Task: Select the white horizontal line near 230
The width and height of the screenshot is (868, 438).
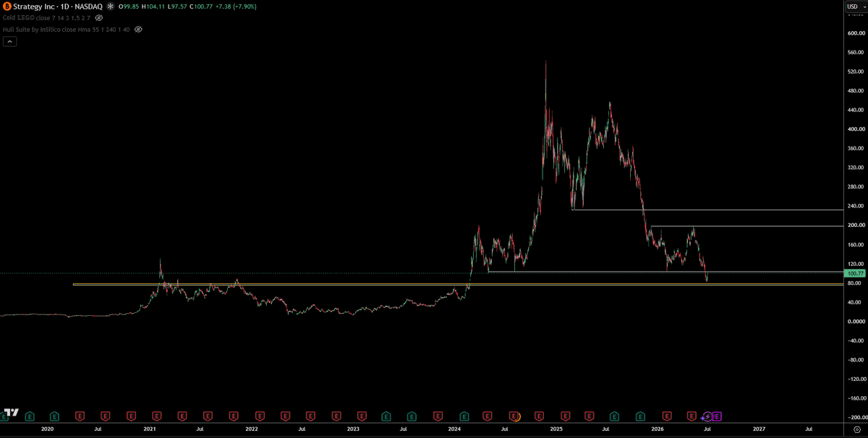Action: tap(707, 210)
